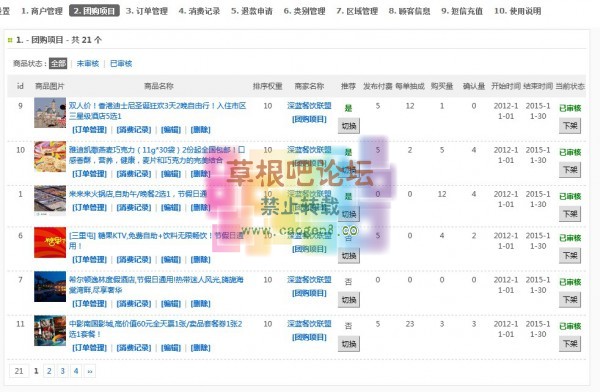The image size is (600, 392).
Task: Open [团购项目] link in id 11 row
Action: pos(309,337)
